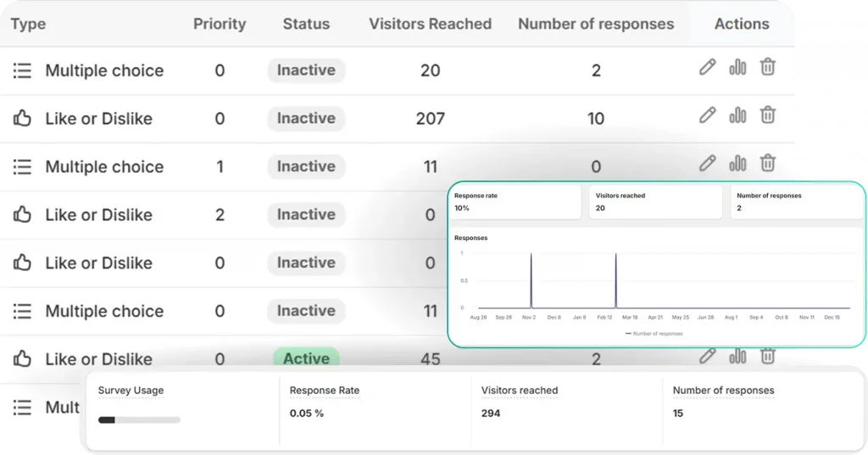The width and height of the screenshot is (868, 455).
Task: Open analytics icon for the priority 1 survey row
Action: click(x=737, y=163)
